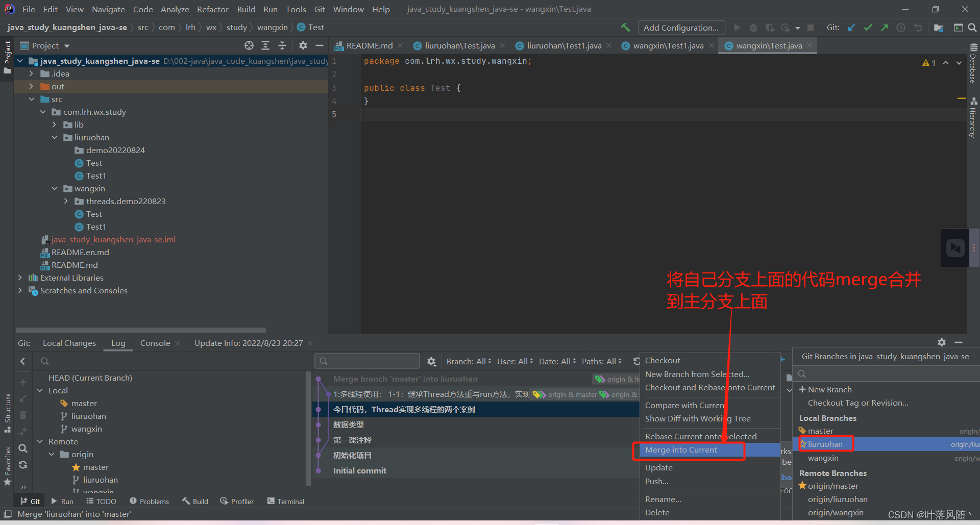
Task: Collapse the liuruohan package
Action: pos(55,137)
